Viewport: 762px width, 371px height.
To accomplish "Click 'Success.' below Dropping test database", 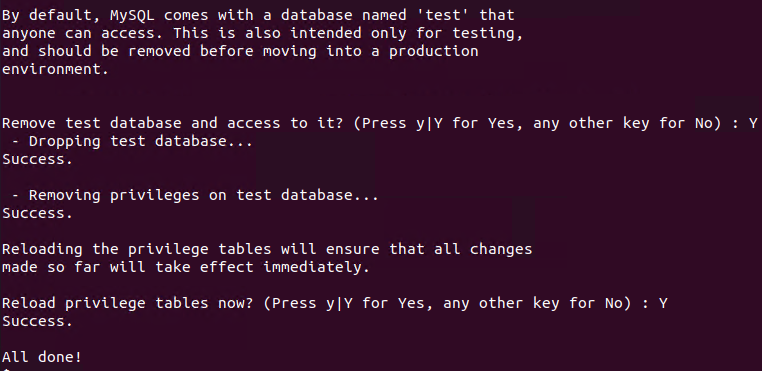I will coord(37,159).
